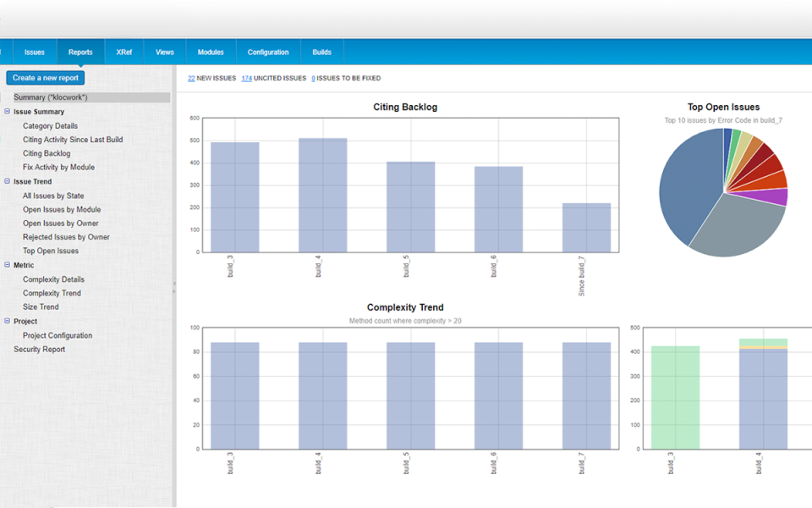Viewport: 812px width, 508px height.
Task: Collapse the Issue Trend section
Action: 8,181
